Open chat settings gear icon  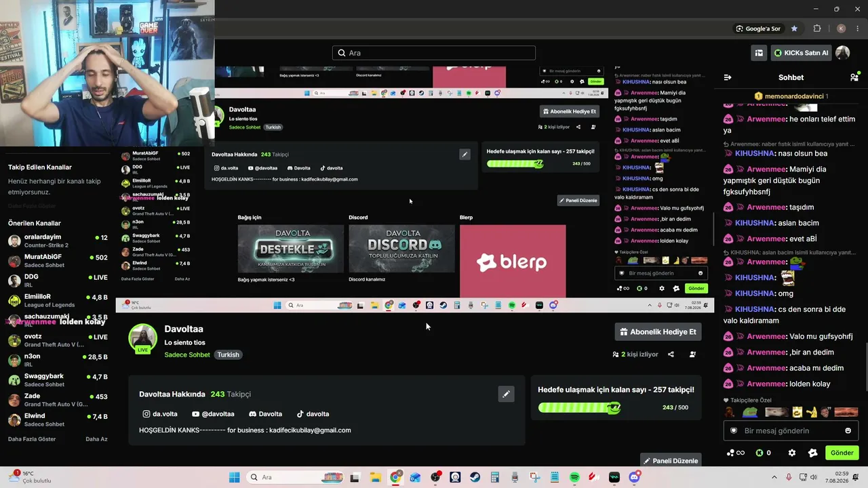click(791, 453)
